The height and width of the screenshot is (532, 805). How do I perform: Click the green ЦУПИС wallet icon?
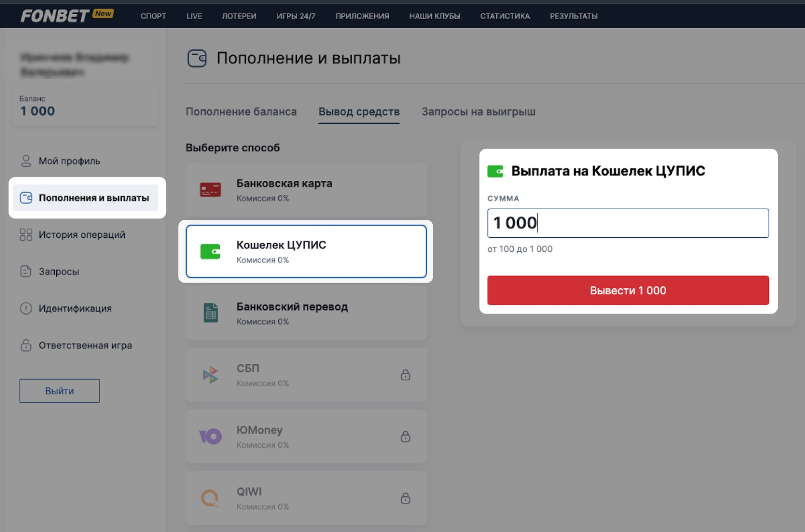tap(210, 251)
